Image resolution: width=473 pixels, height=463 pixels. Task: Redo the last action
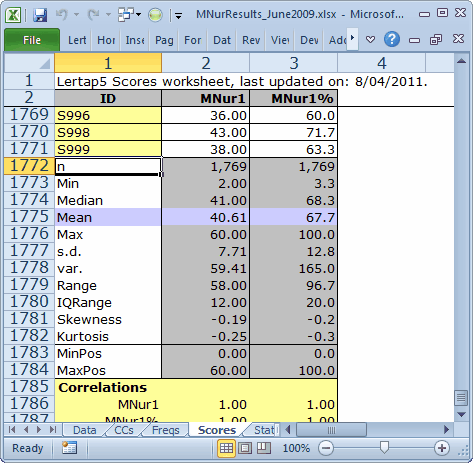pyautogui.click(x=94, y=15)
